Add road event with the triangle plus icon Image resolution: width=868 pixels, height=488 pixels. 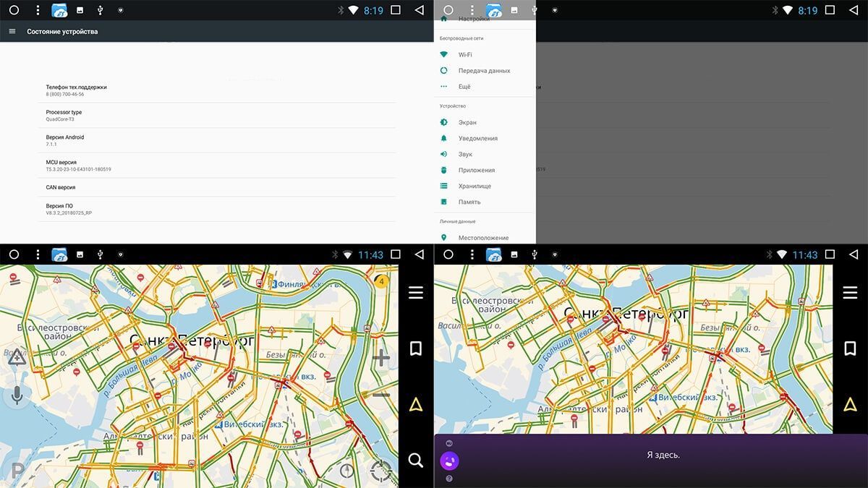[x=17, y=356]
